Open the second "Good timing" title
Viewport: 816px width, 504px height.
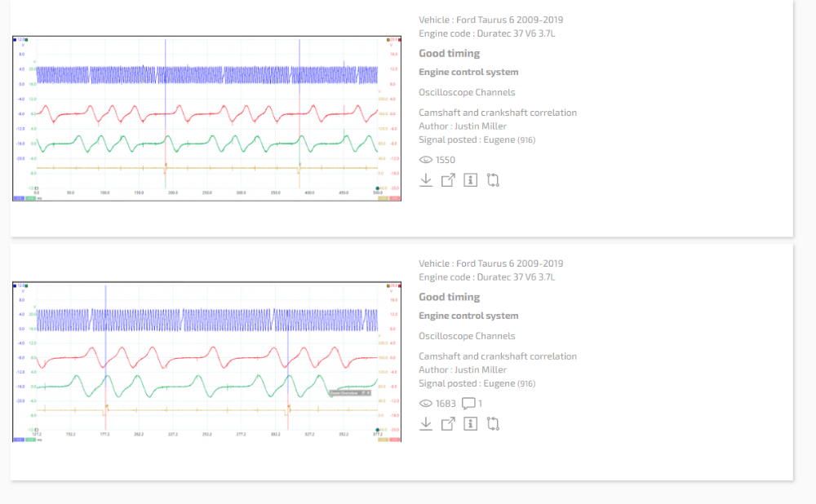(x=449, y=297)
